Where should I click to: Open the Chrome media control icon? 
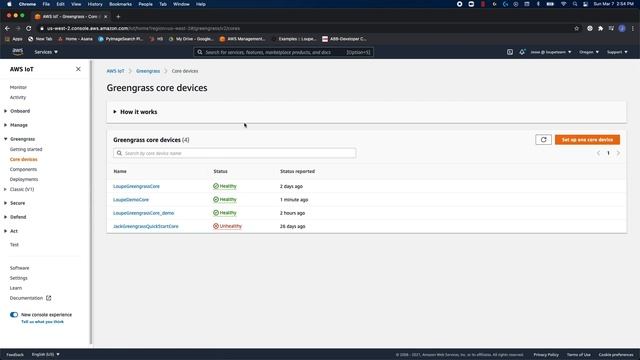tap(611, 28)
